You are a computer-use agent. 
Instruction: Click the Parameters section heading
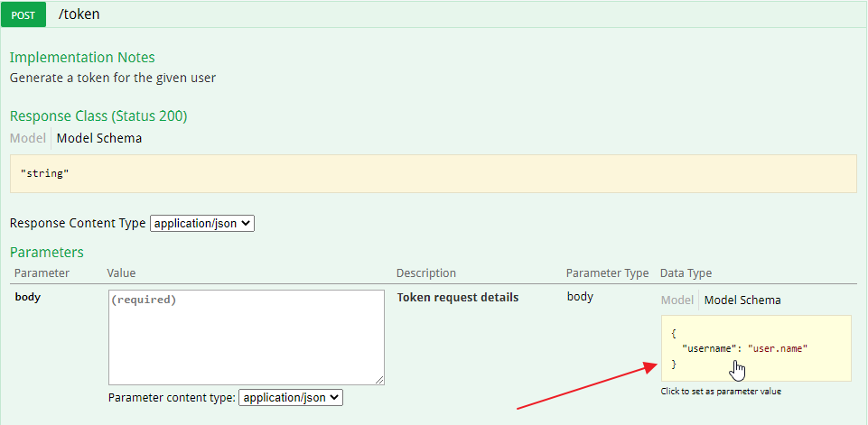coord(47,252)
